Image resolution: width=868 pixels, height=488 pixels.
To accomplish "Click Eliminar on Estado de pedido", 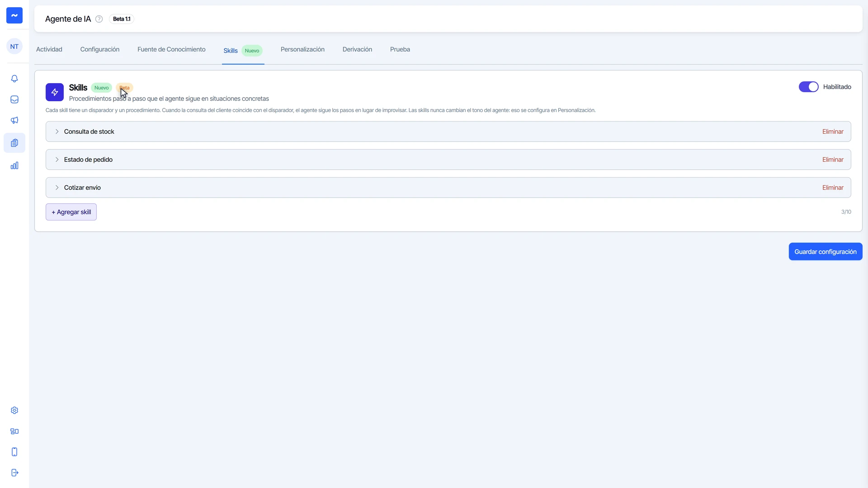I will 833,160.
